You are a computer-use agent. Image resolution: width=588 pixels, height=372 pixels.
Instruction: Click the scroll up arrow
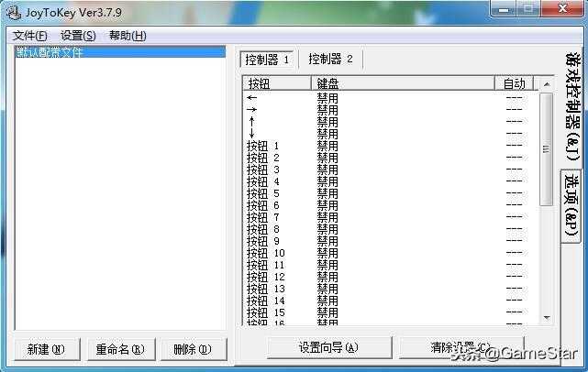547,84
